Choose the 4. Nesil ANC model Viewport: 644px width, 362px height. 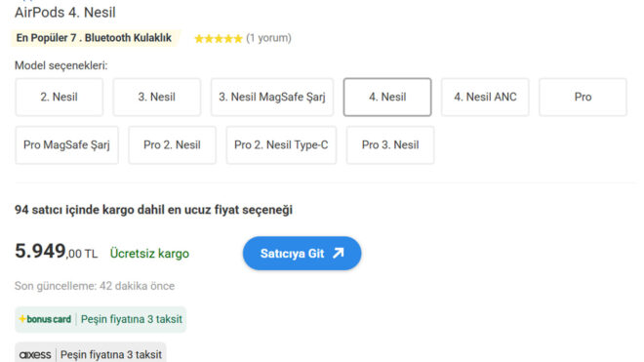pos(485,97)
